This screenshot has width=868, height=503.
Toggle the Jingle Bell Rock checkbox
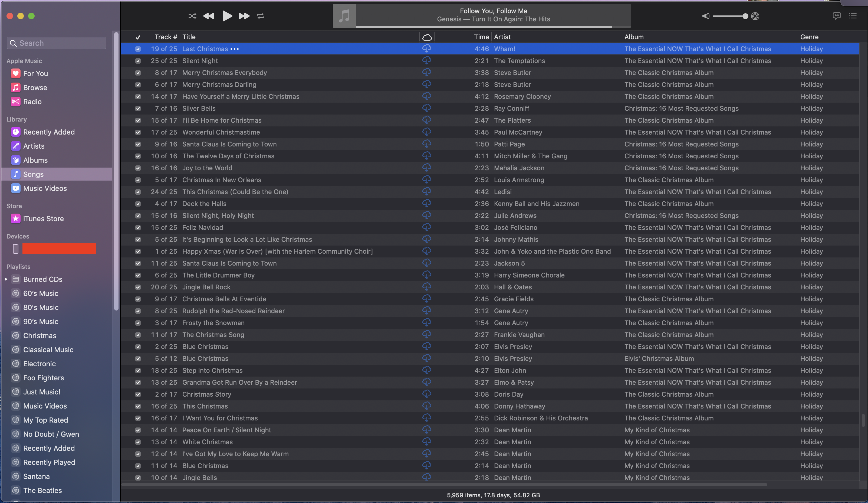138,287
